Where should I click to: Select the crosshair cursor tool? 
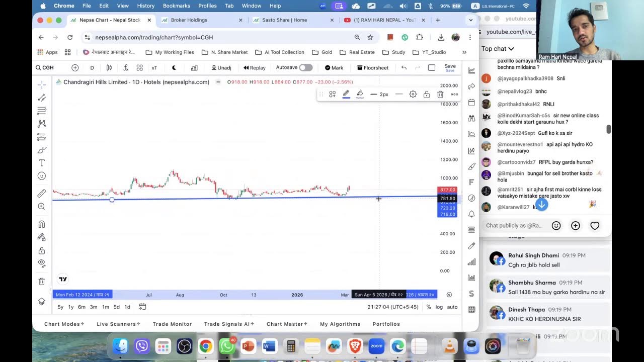[42, 84]
